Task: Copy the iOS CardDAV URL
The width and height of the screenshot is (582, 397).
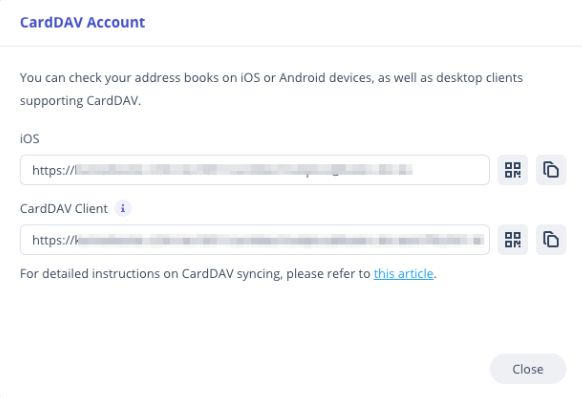Action: point(551,170)
